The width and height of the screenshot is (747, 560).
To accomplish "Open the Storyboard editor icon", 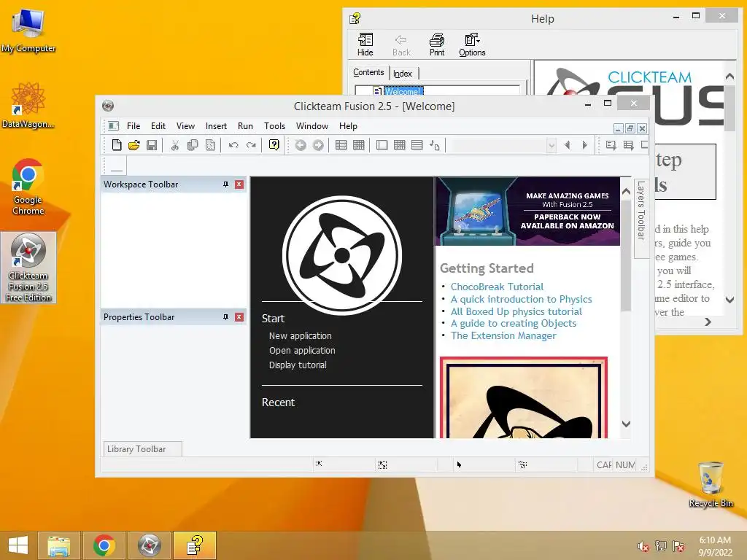I will (x=341, y=145).
